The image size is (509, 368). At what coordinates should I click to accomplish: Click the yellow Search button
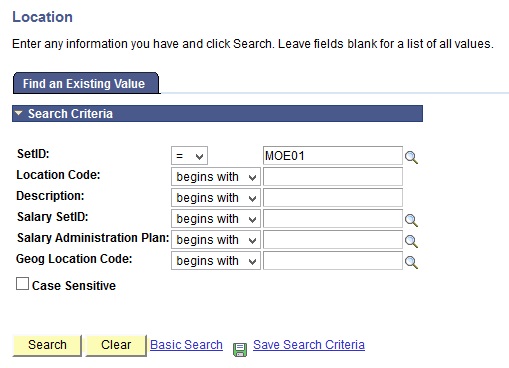point(47,345)
